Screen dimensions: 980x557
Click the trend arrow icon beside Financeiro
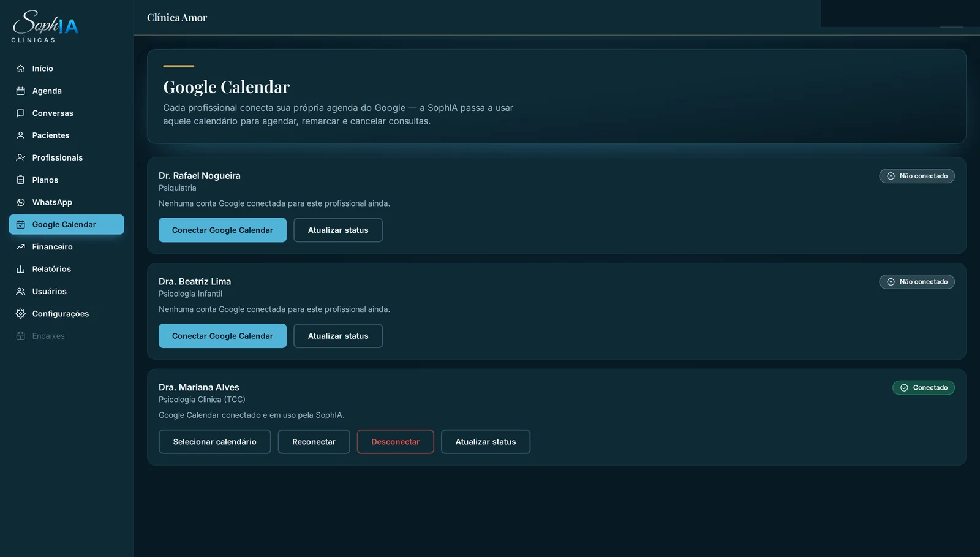pyautogui.click(x=21, y=247)
